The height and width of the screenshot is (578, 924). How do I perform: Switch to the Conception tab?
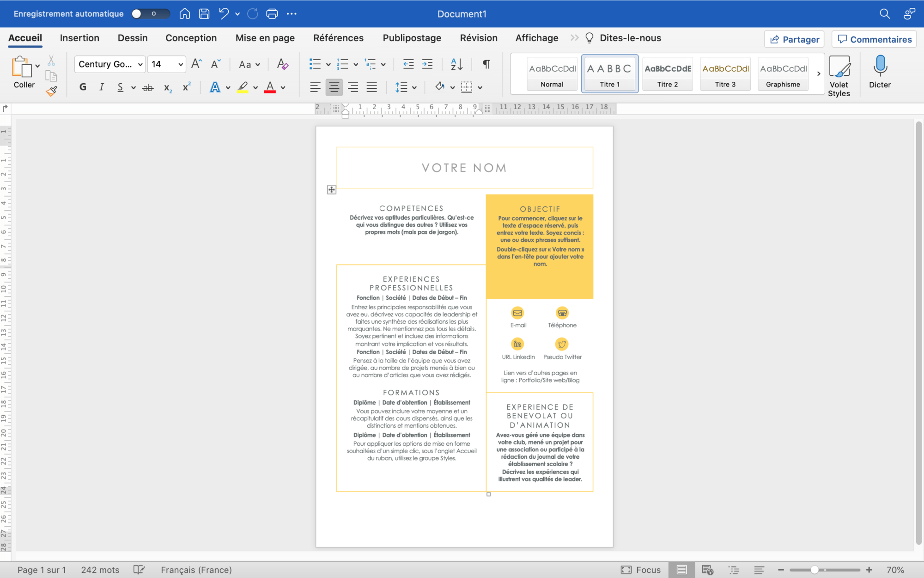tap(191, 38)
